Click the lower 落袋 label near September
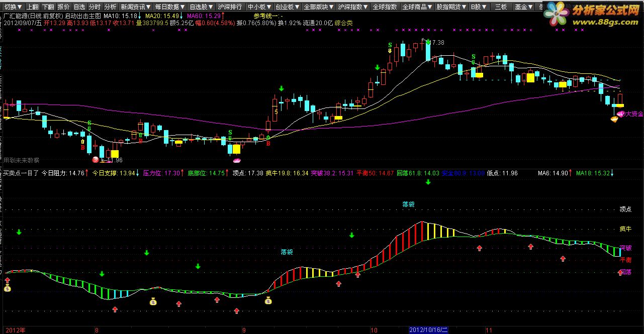644x334 pixels. pyautogui.click(x=287, y=252)
